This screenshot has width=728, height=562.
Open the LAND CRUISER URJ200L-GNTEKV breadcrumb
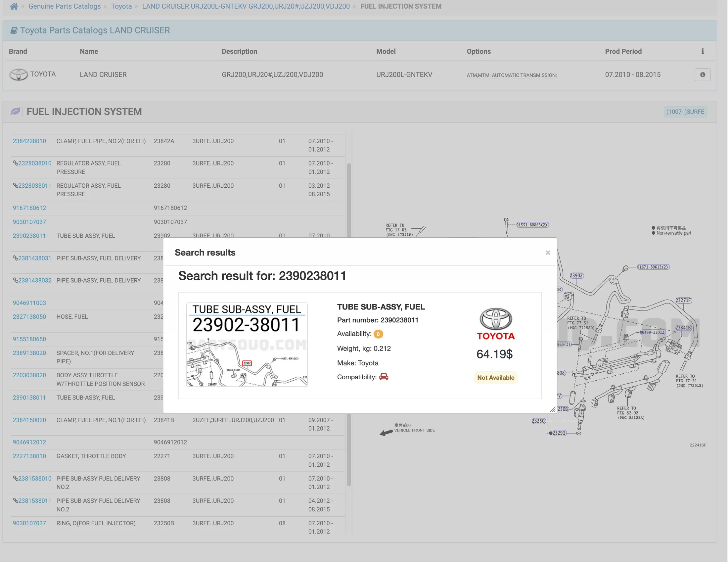click(246, 6)
